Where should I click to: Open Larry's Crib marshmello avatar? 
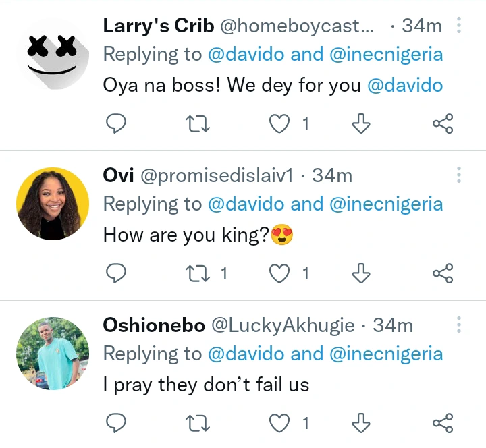point(53,53)
